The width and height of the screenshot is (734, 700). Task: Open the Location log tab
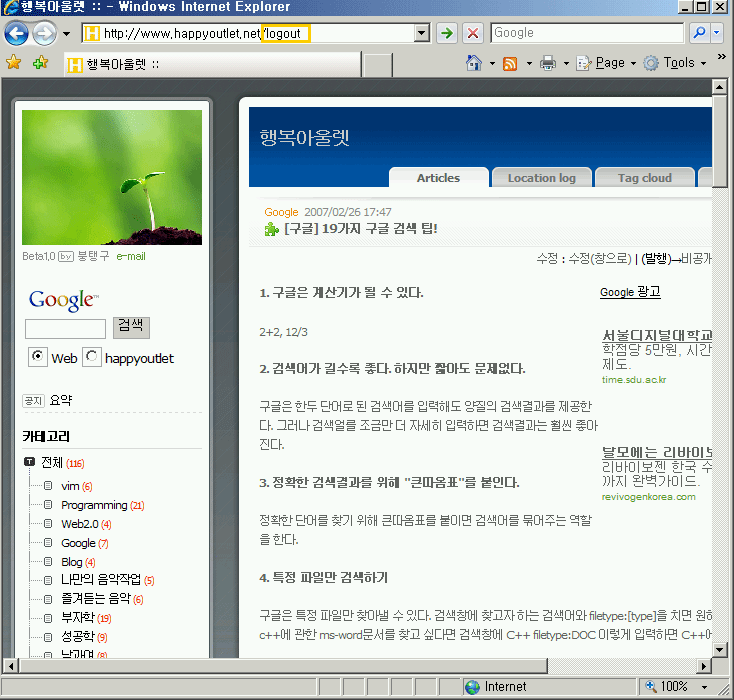click(542, 178)
